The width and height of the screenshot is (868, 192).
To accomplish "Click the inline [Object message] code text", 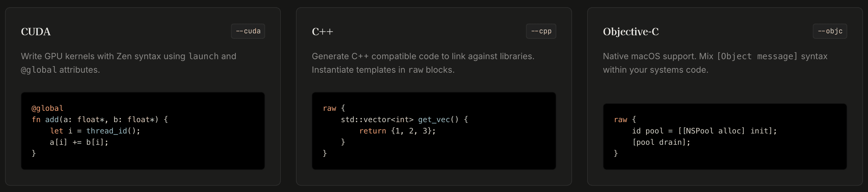I will pyautogui.click(x=757, y=56).
